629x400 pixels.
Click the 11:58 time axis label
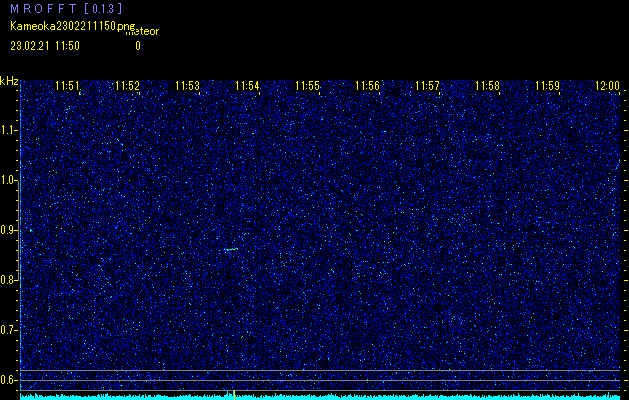pos(488,86)
